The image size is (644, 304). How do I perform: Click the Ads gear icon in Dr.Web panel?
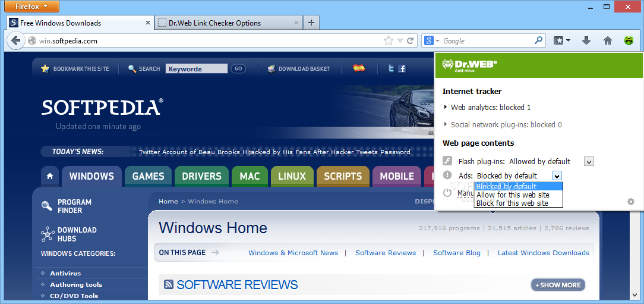pyautogui.click(x=447, y=175)
